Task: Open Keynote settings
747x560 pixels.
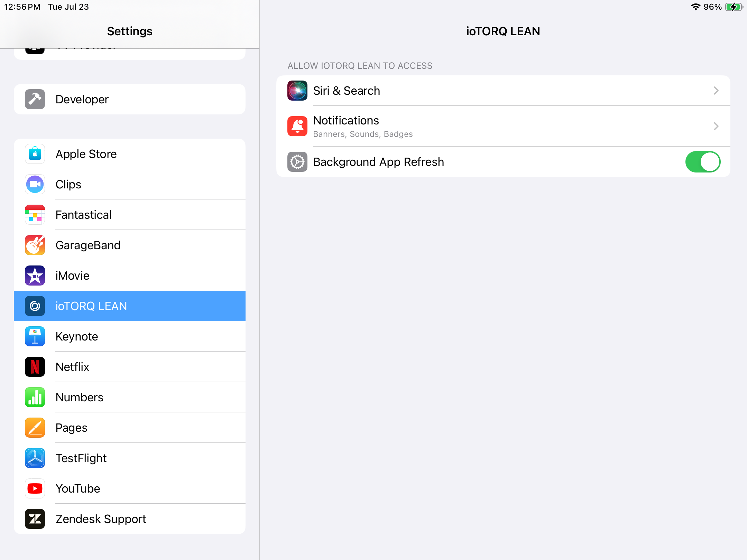Action: click(x=130, y=336)
